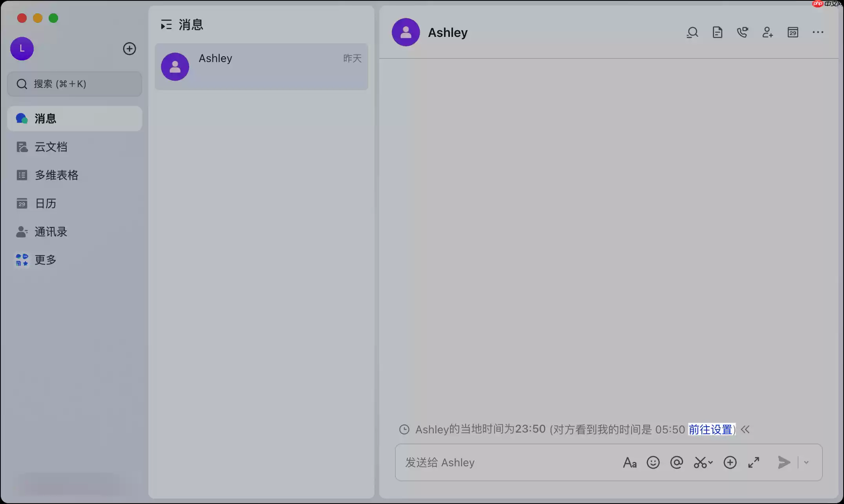Open the chat more options ellipsis menu

[818, 32]
